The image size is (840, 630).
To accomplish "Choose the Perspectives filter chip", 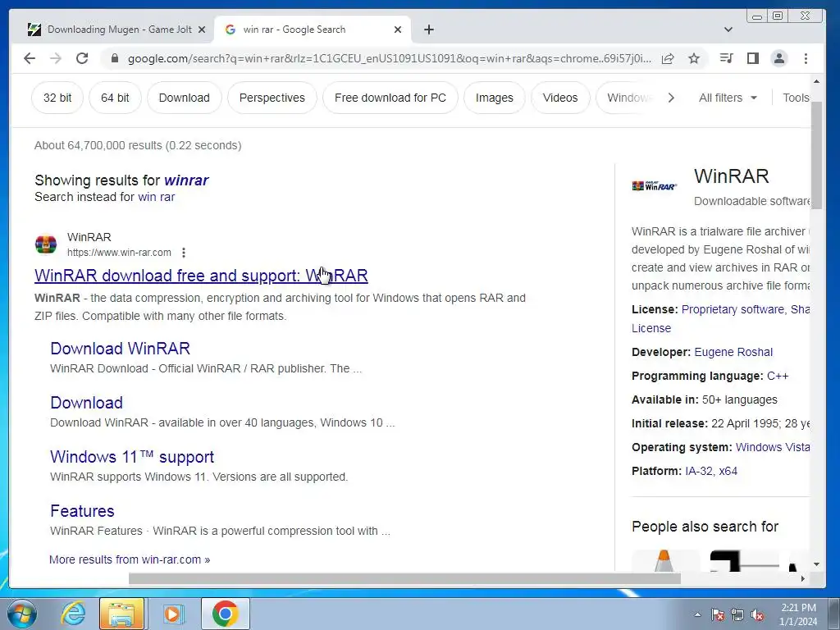I will point(272,98).
